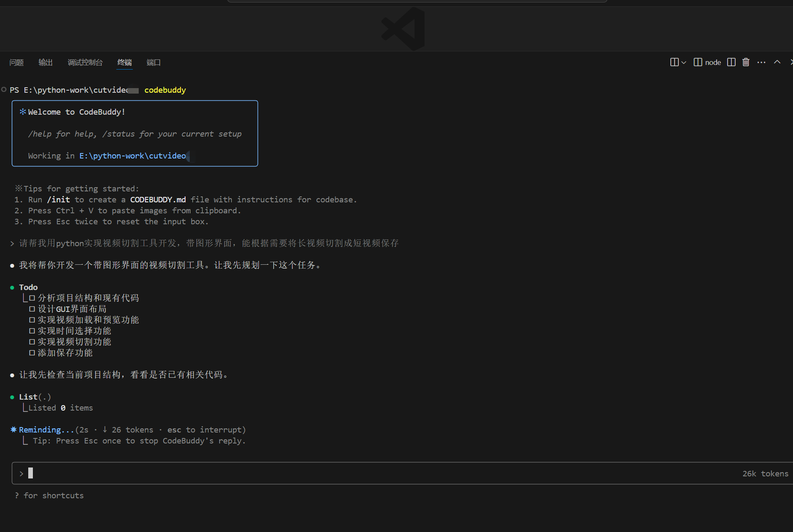Click the List(.) tool call line

pyautogui.click(x=35, y=397)
